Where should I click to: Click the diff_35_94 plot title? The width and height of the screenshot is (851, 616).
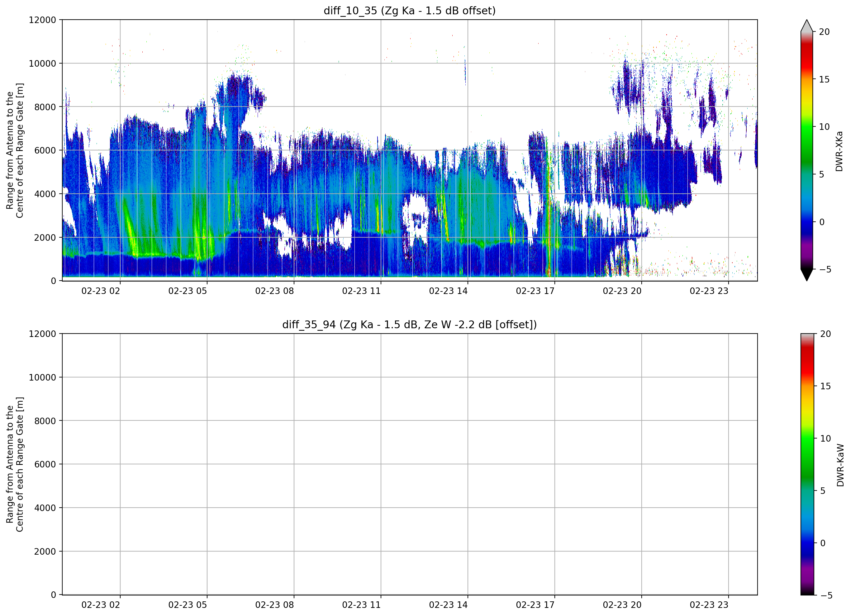[x=409, y=324]
